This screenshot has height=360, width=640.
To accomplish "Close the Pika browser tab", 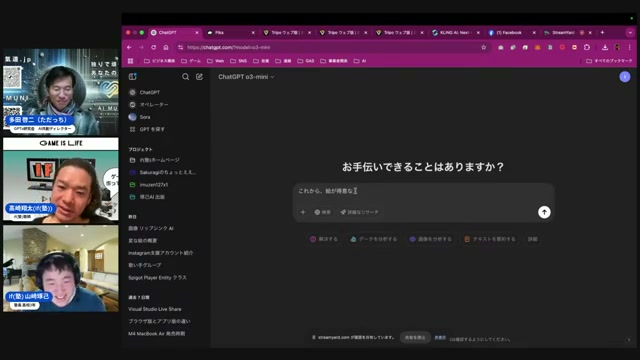I will [253, 33].
